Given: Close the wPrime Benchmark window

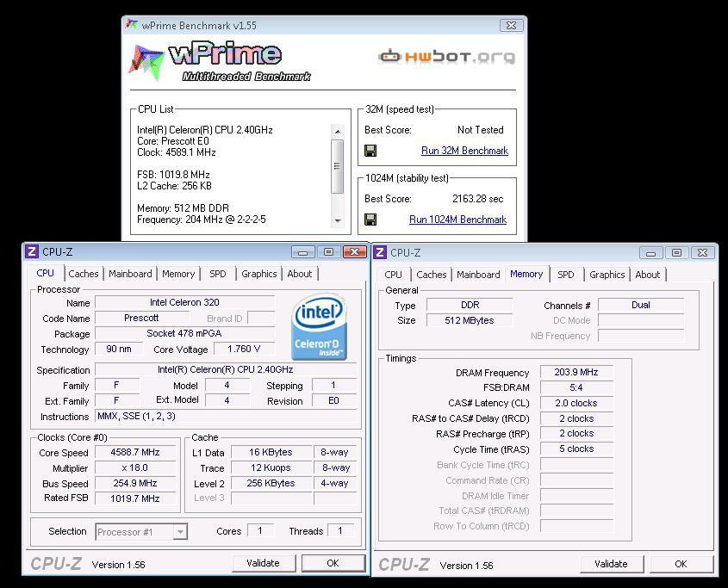Looking at the screenshot, I should (x=511, y=25).
